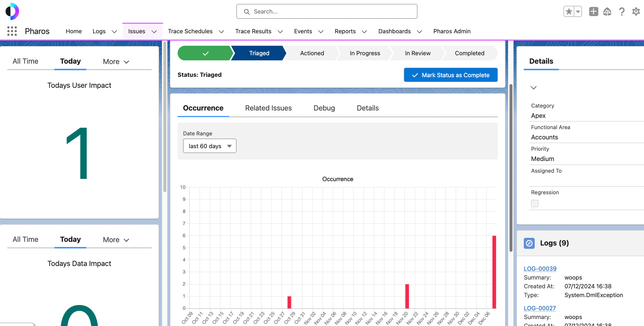Expand the Dashboards dropdown chevron
The width and height of the screenshot is (644, 326).
click(x=420, y=31)
